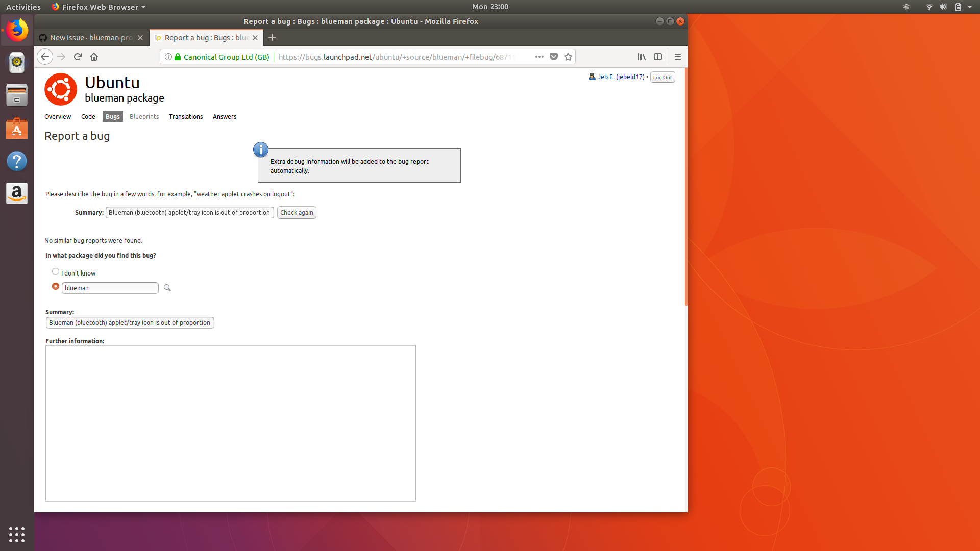Click the Log Out button
Image resolution: width=980 pixels, height=551 pixels.
click(x=663, y=78)
